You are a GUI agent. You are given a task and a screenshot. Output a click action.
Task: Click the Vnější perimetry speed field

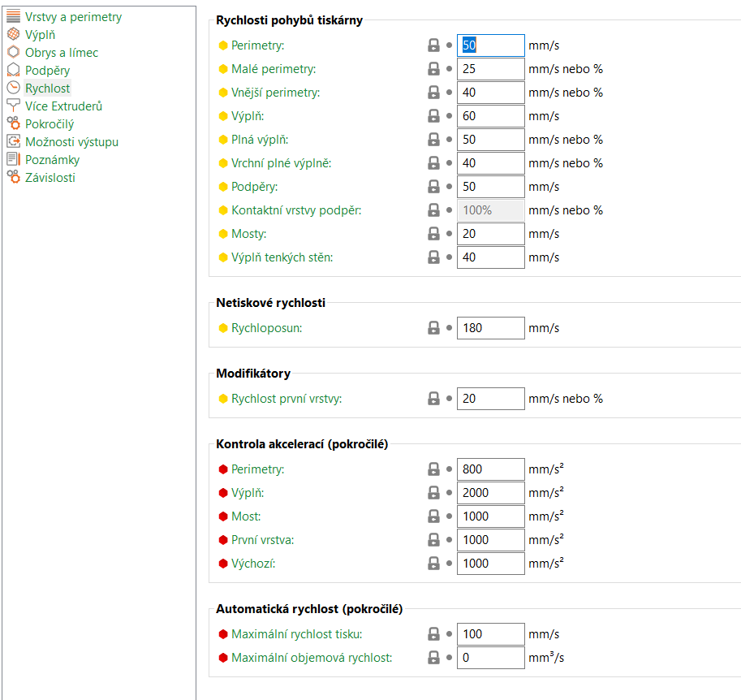[x=490, y=93]
